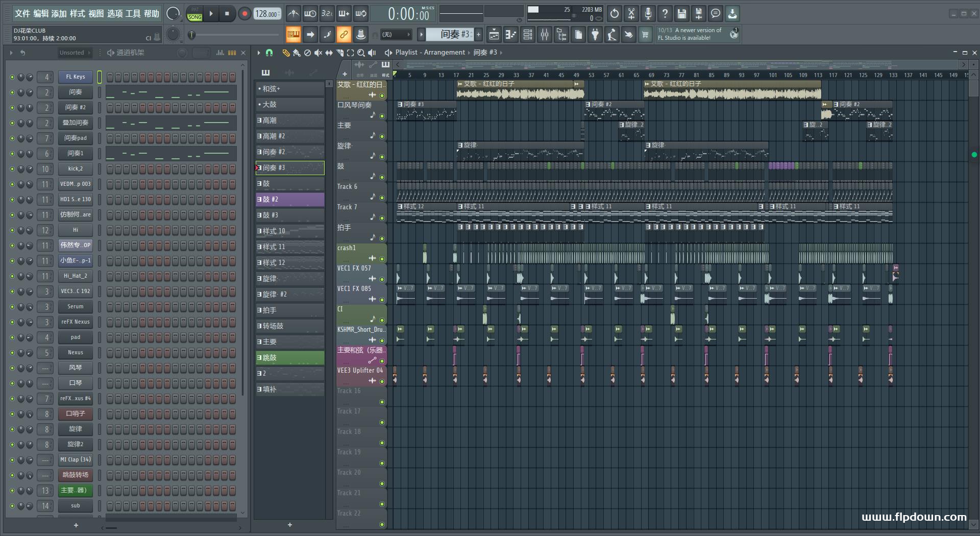
Task: Open the Unsorted channel filter dropdown
Action: [x=75, y=53]
